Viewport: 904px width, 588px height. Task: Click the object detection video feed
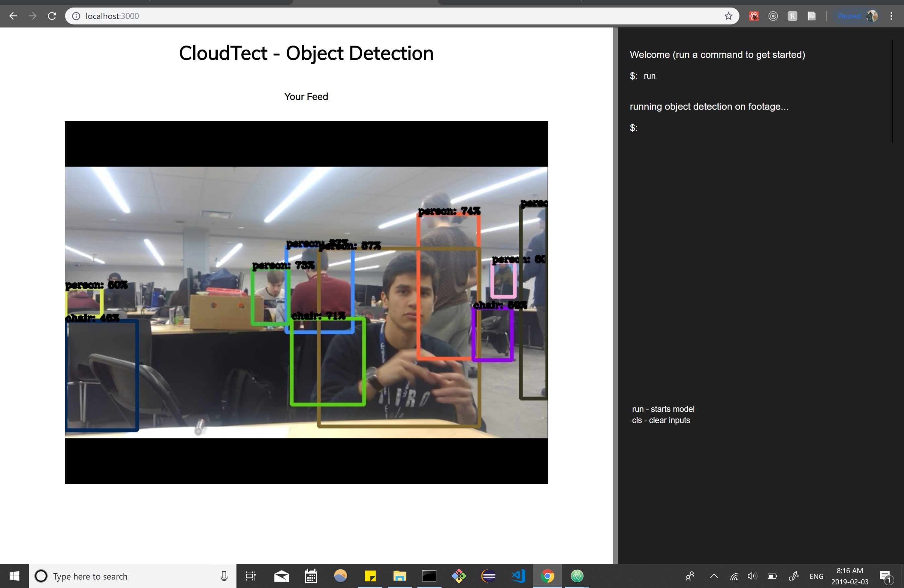(306, 302)
